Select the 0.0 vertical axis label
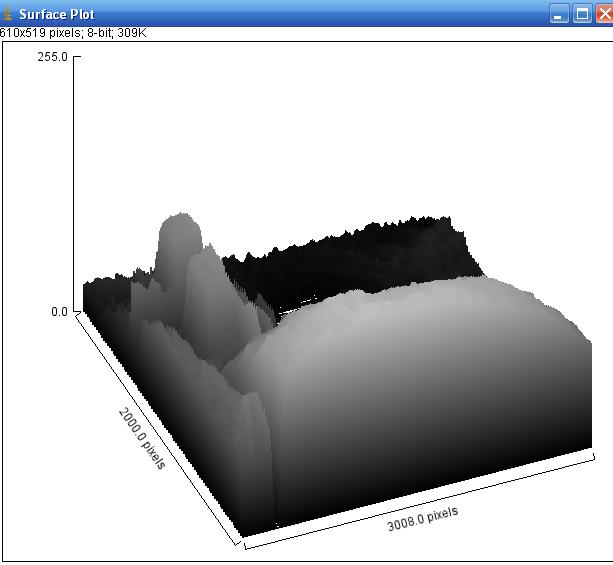 point(59,312)
